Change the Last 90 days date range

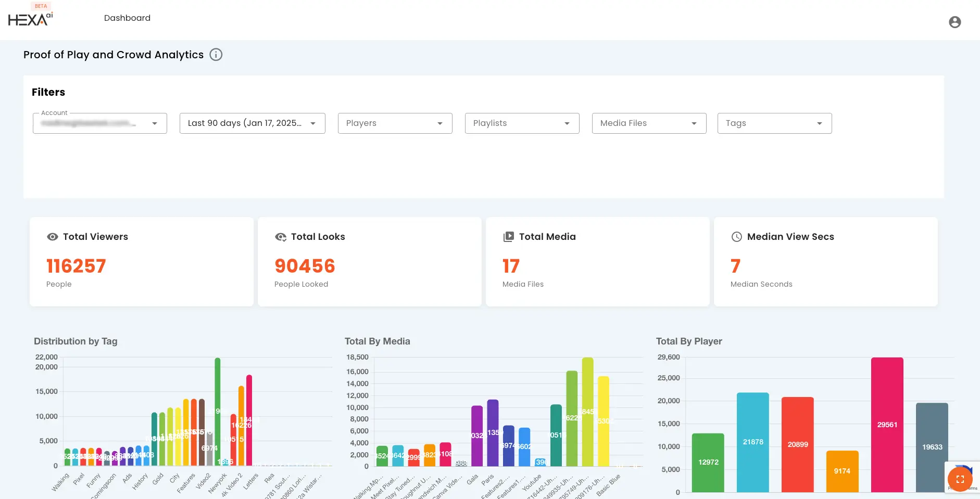tap(252, 123)
